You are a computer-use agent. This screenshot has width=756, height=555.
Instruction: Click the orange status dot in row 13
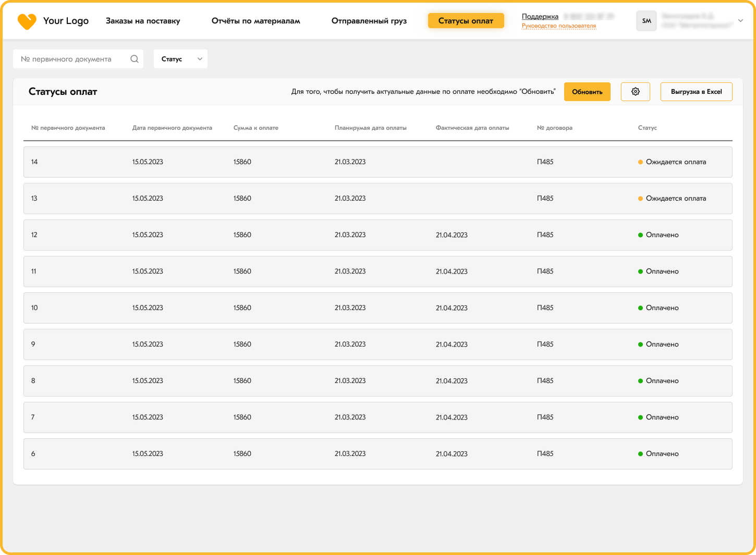(x=640, y=199)
